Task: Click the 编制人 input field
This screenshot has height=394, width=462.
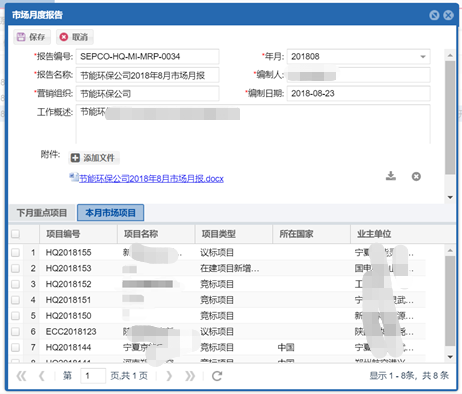Action: point(358,75)
